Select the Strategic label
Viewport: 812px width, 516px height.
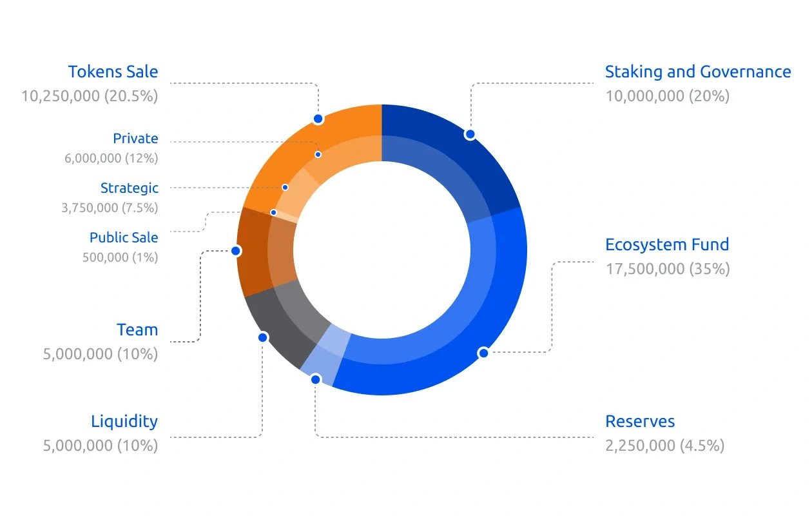129,188
